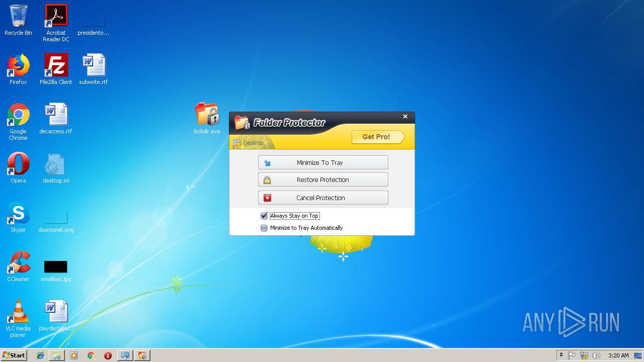
Task: Select desktop.ini file icon
Action: point(56,168)
